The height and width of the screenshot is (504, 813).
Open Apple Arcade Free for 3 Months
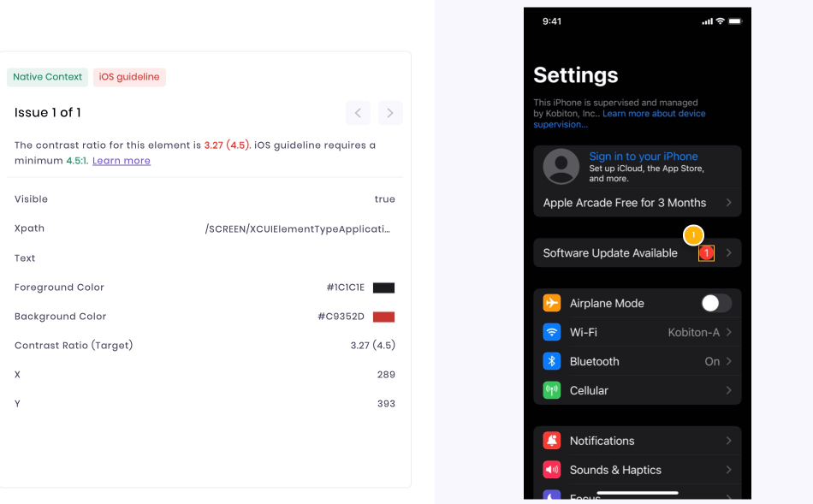638,203
